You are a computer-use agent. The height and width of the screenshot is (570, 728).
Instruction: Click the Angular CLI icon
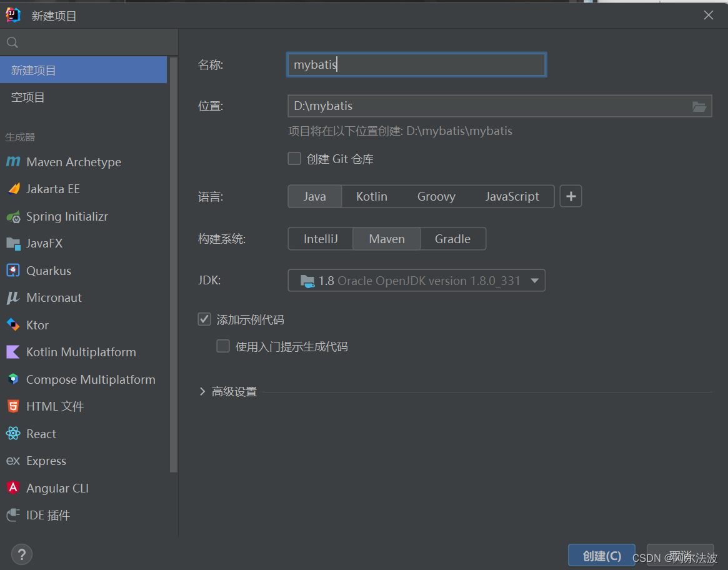(13, 487)
